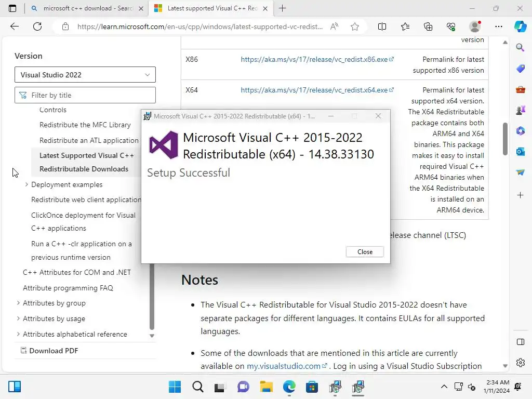Open sidebar settings gear icon

(520, 363)
